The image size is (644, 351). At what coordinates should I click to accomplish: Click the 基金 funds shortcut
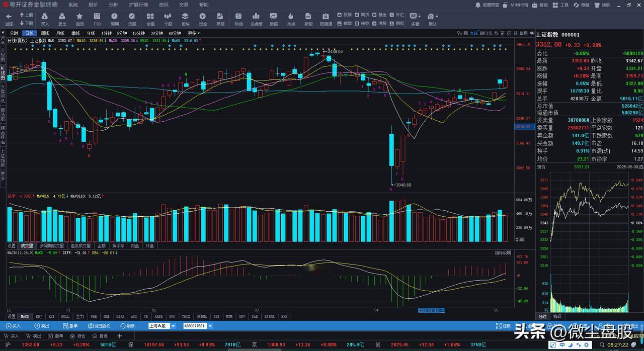[x=380, y=15]
